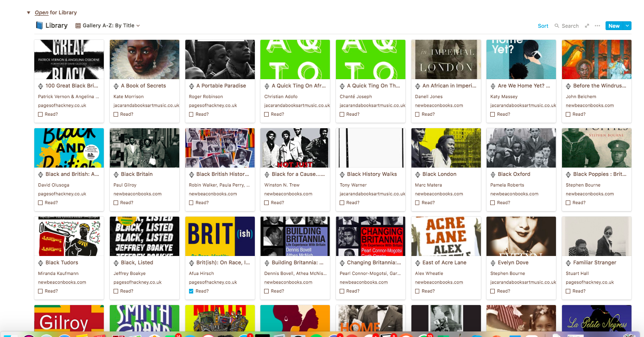Select author text Danell Jones

click(429, 97)
